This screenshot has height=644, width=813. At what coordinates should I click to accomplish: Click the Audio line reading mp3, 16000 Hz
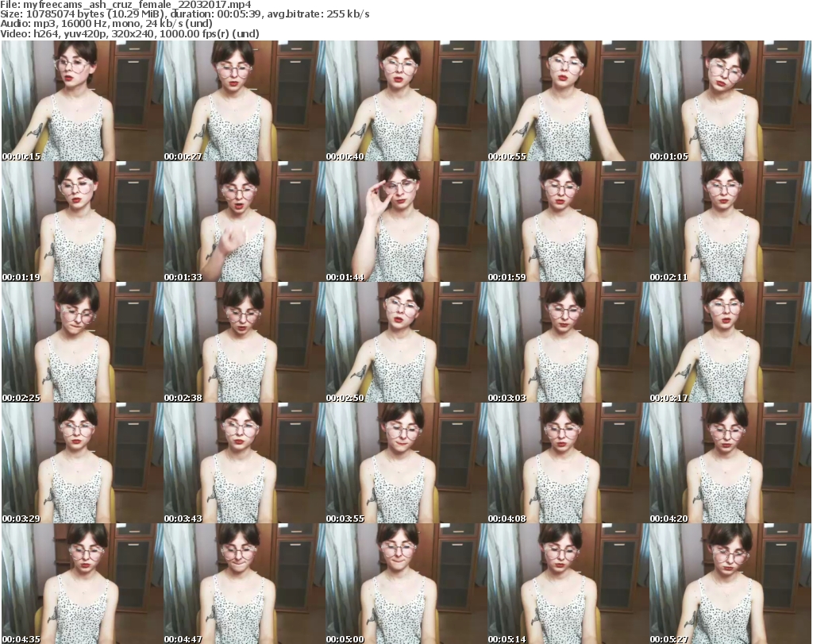[106, 24]
